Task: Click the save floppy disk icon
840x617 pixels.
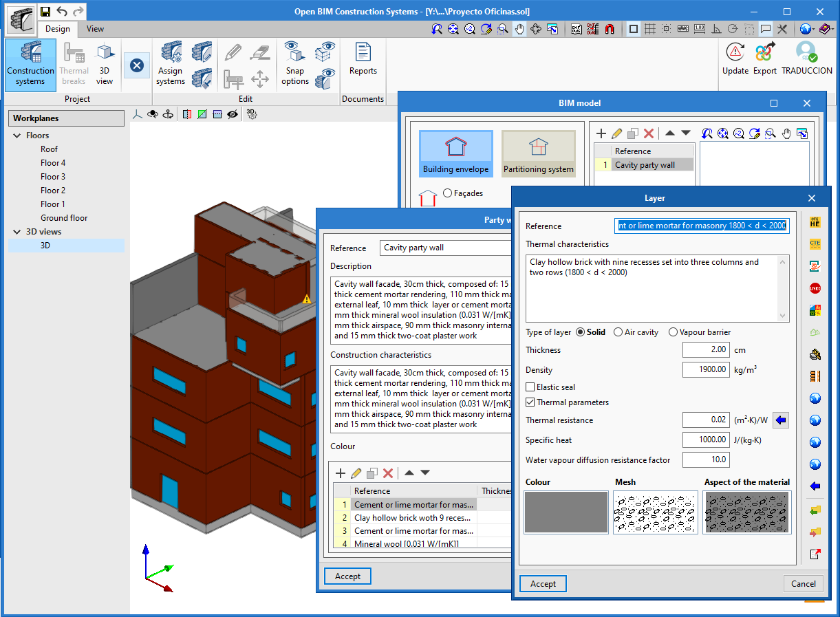Action: tap(45, 11)
